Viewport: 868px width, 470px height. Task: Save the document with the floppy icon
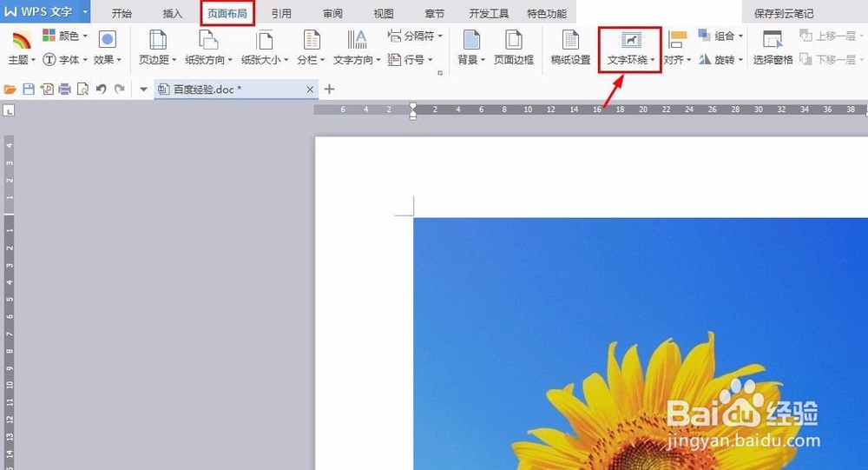tap(29, 89)
